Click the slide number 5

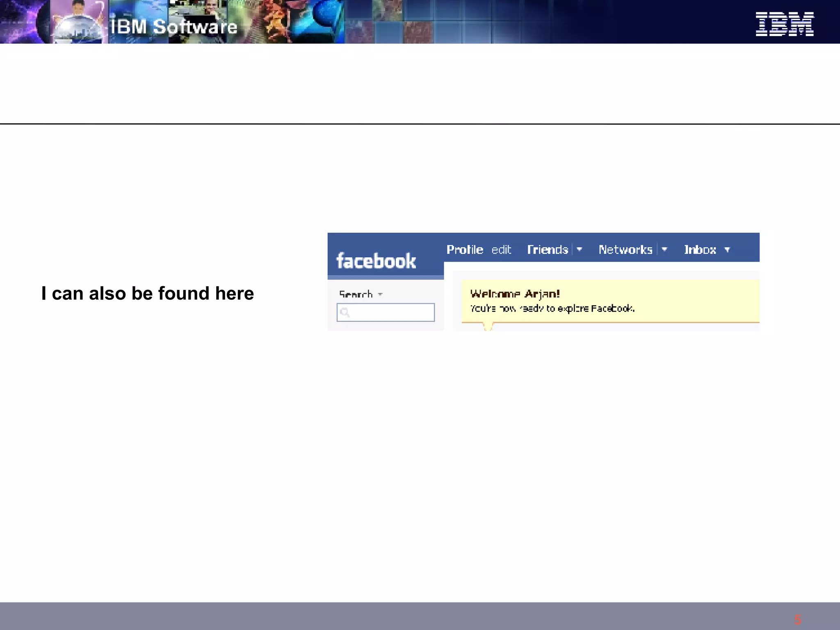pyautogui.click(x=797, y=619)
